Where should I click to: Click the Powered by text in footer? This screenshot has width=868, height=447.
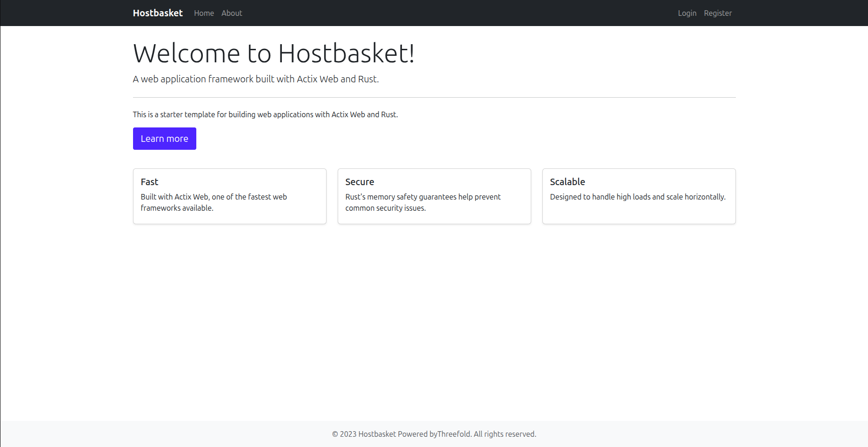pos(417,434)
